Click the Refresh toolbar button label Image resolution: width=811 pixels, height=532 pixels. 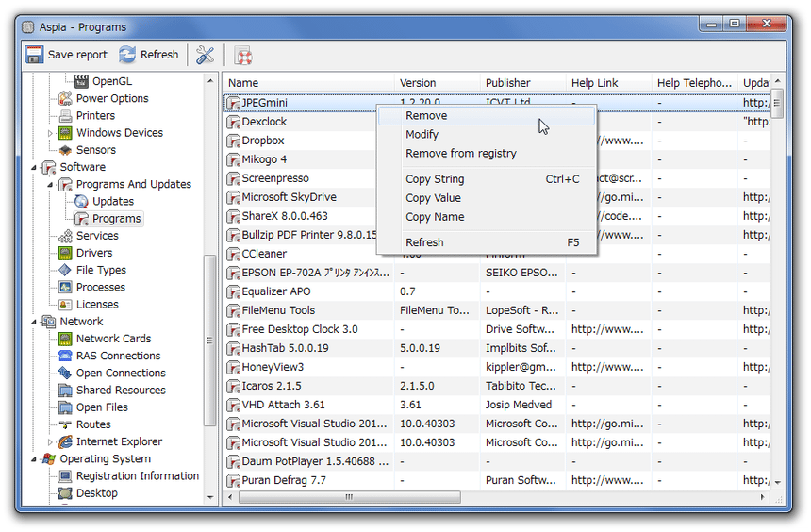coord(159,55)
